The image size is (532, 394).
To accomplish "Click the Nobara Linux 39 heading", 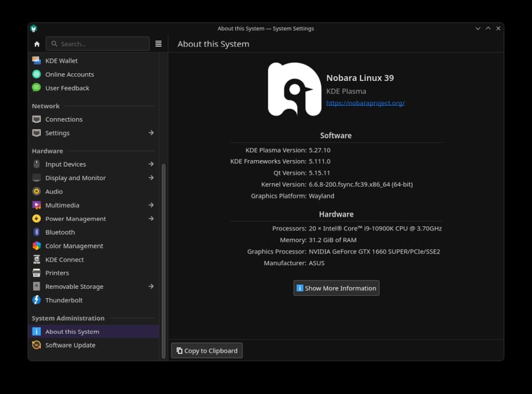I will tap(360, 78).
